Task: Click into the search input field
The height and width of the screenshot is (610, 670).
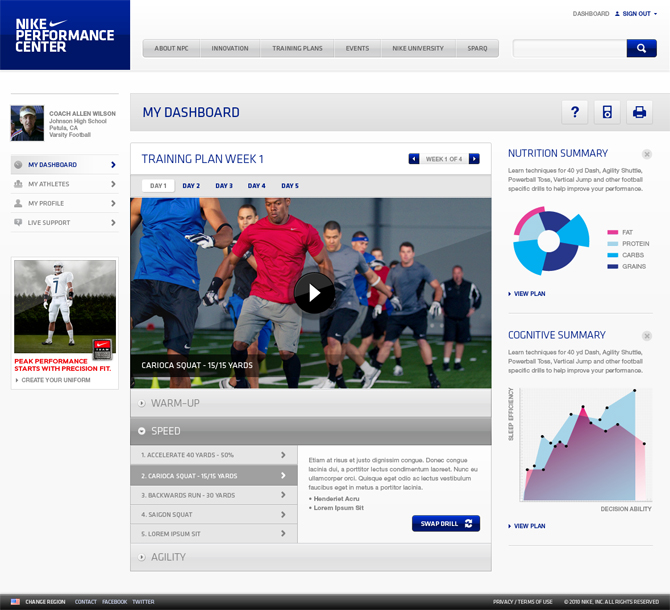Action: click(570, 48)
